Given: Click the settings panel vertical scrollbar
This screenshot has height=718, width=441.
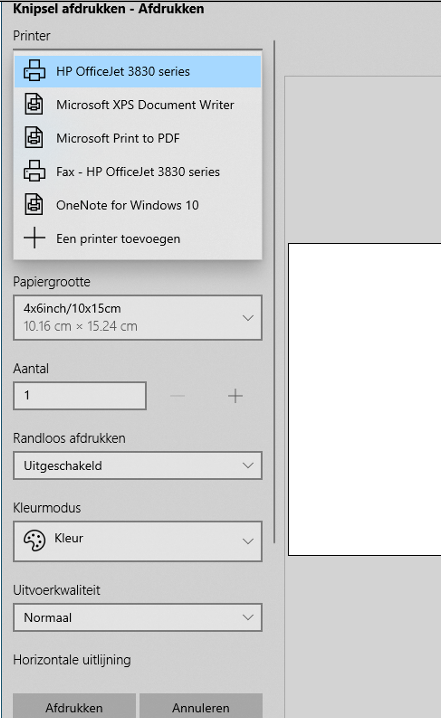Looking at the screenshot, I should (274, 292).
